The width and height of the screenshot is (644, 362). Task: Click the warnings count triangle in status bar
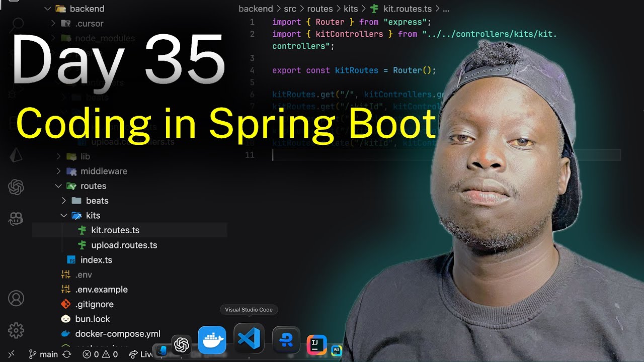[x=107, y=354]
